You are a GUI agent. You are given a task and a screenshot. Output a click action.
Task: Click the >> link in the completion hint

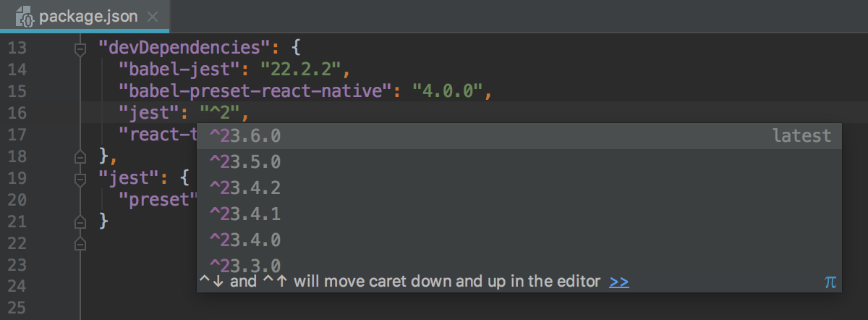click(618, 282)
